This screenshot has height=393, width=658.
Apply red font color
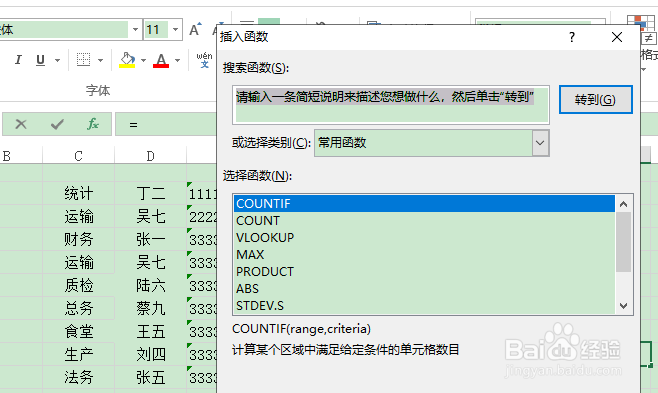pos(161,60)
